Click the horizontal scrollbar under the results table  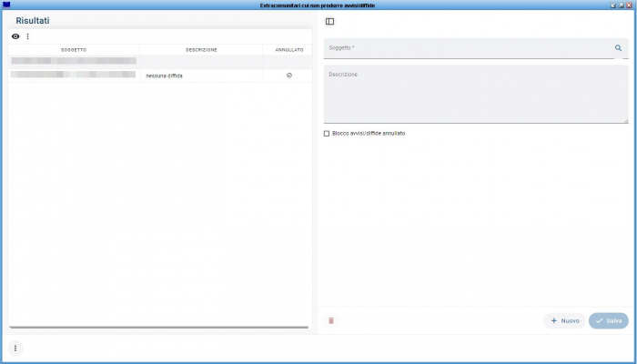click(159, 327)
